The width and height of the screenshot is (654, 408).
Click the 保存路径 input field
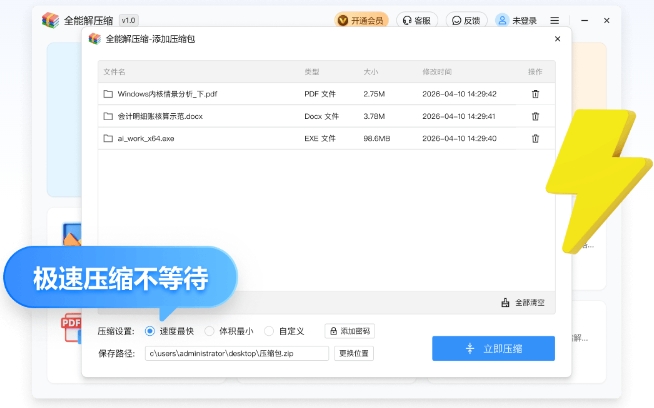pos(236,353)
